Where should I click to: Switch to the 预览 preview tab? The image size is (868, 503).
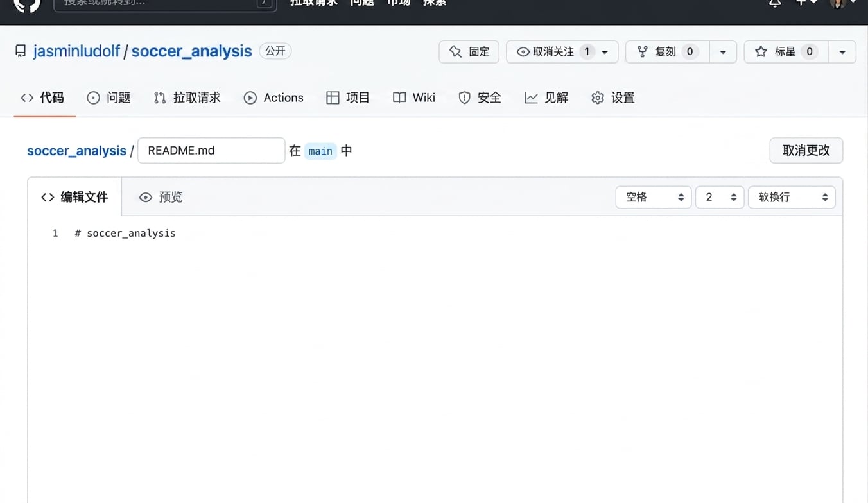click(161, 197)
